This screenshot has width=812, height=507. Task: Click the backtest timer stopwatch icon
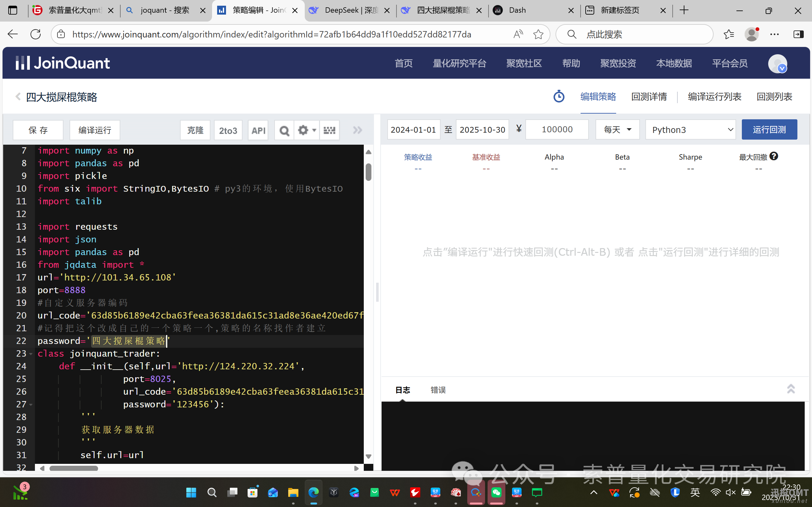pyautogui.click(x=559, y=96)
